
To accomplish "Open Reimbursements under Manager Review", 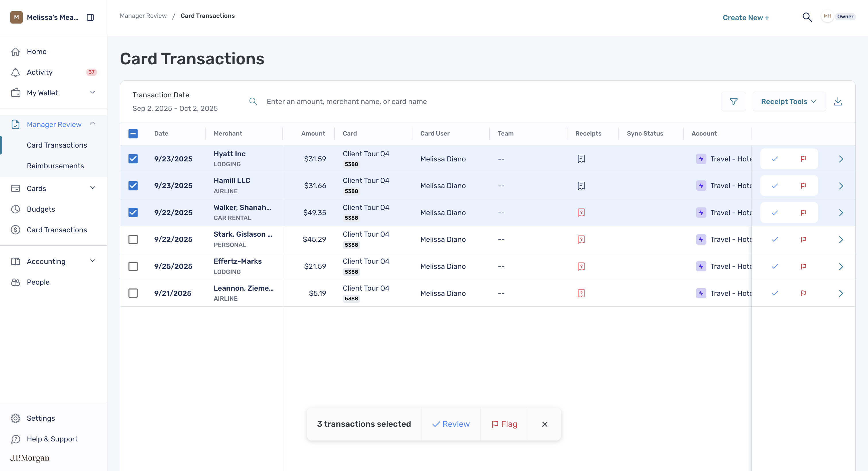I will pyautogui.click(x=55, y=166).
